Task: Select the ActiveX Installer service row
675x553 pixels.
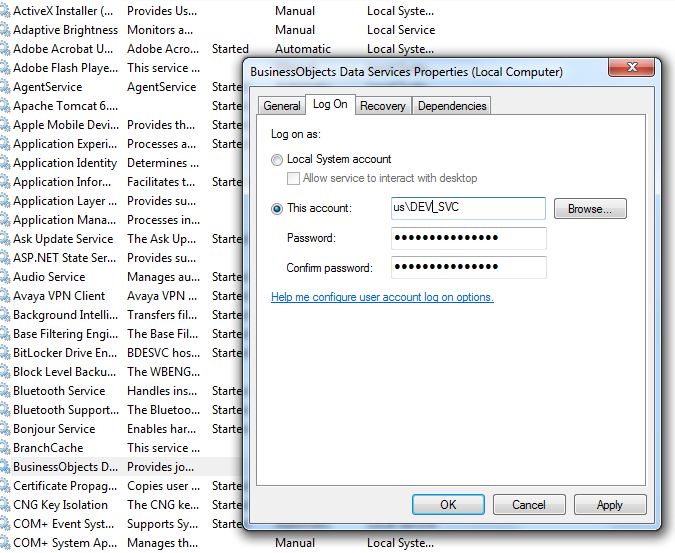Action: point(63,11)
